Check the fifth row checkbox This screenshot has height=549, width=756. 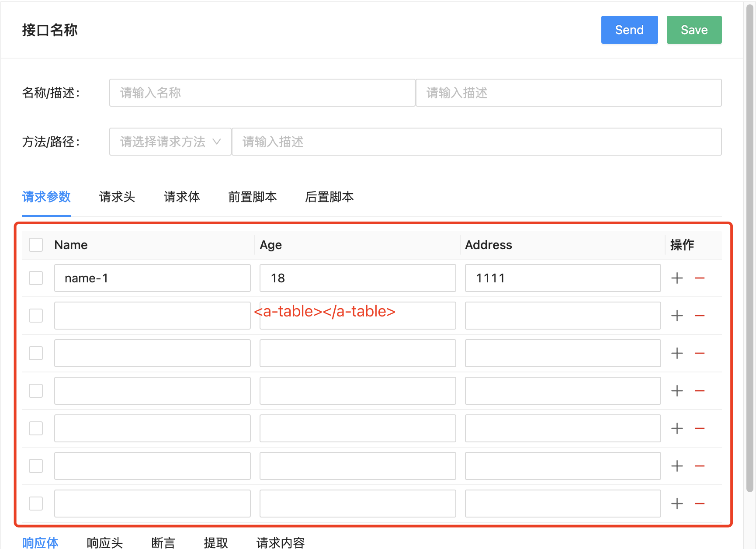[x=36, y=428]
